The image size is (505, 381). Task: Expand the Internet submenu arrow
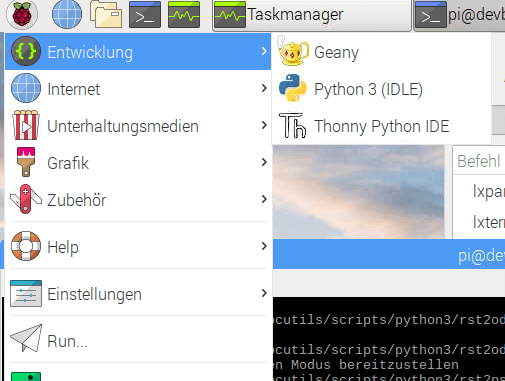pyautogui.click(x=264, y=88)
